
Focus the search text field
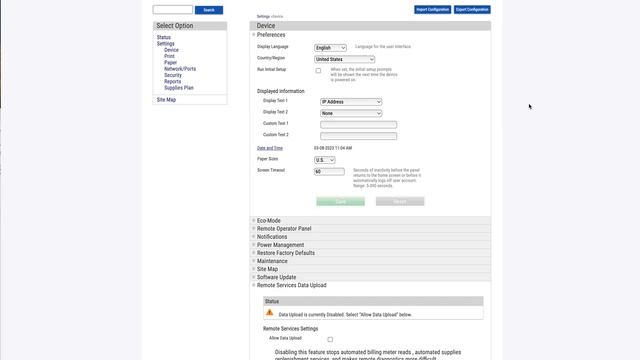coord(173,9)
